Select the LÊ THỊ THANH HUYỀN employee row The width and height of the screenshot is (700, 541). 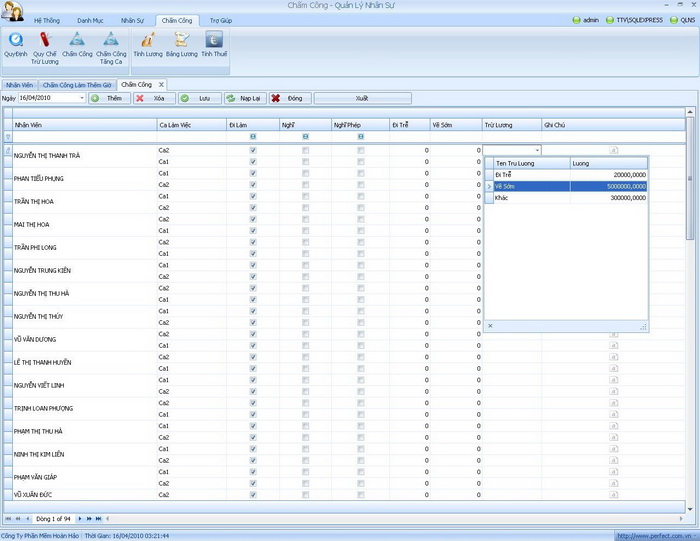coord(84,362)
